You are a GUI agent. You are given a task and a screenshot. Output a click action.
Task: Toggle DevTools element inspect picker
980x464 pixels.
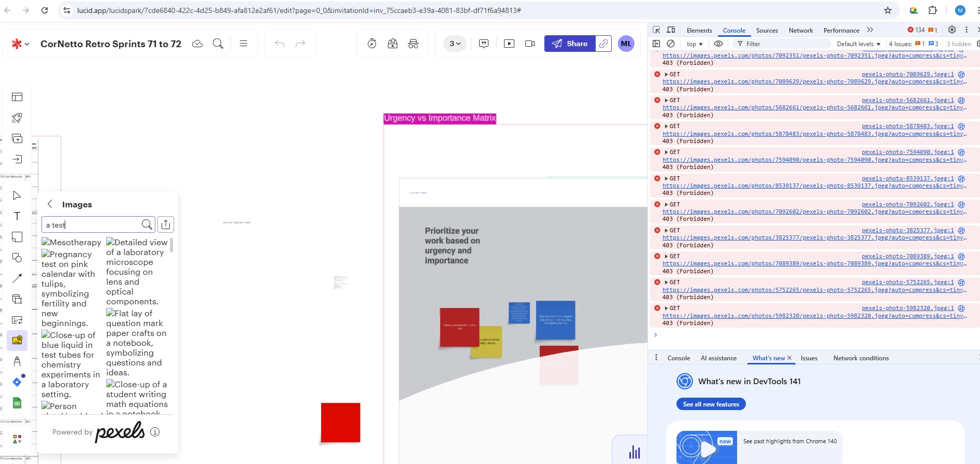click(x=656, y=30)
